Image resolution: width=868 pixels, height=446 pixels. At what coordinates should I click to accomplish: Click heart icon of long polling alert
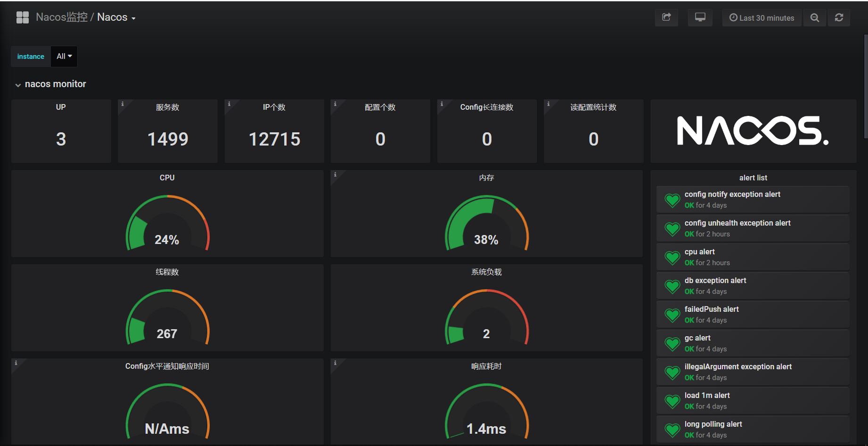(672, 430)
